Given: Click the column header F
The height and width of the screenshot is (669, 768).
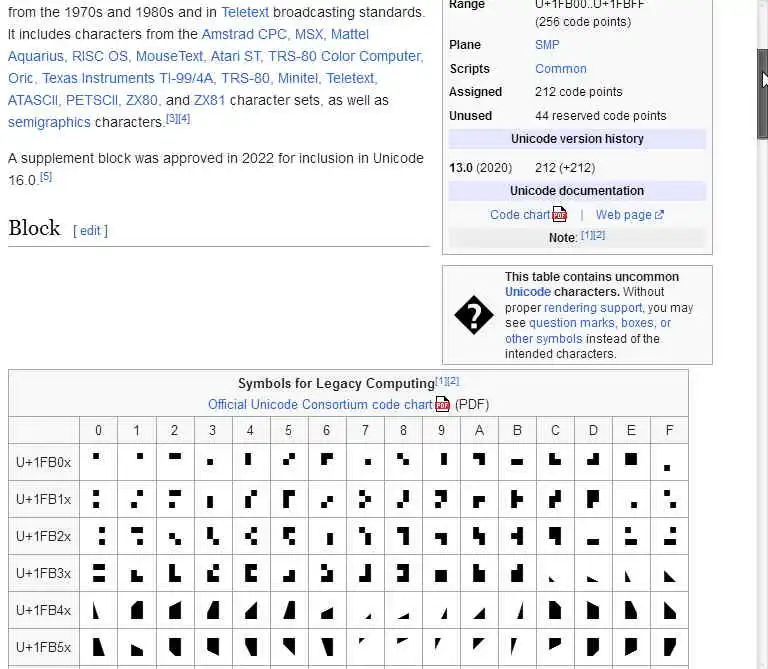Looking at the screenshot, I should (669, 430).
